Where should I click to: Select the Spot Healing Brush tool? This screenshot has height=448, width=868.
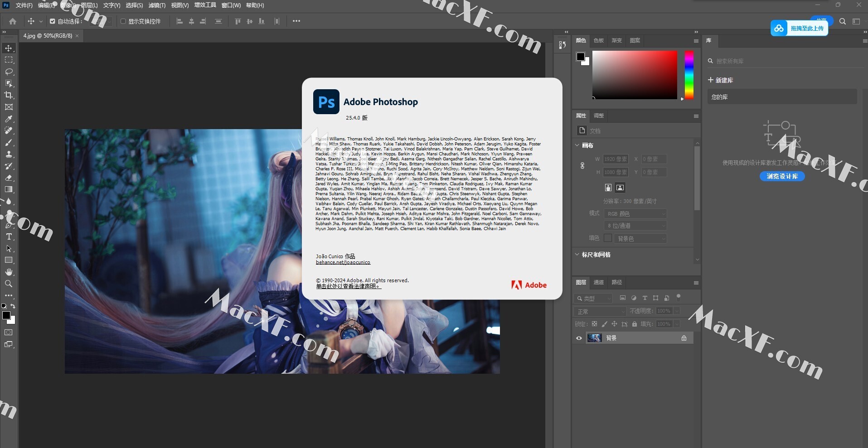9,130
